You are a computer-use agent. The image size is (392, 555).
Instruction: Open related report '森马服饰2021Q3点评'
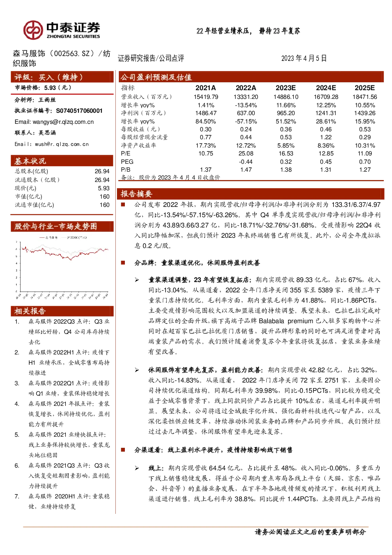click(x=69, y=476)
